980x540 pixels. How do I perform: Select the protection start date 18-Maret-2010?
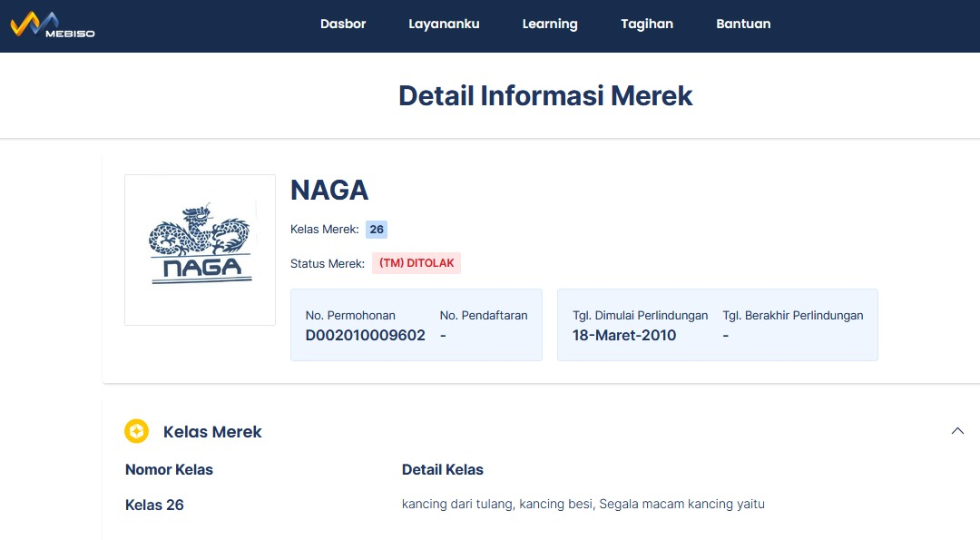coord(624,336)
